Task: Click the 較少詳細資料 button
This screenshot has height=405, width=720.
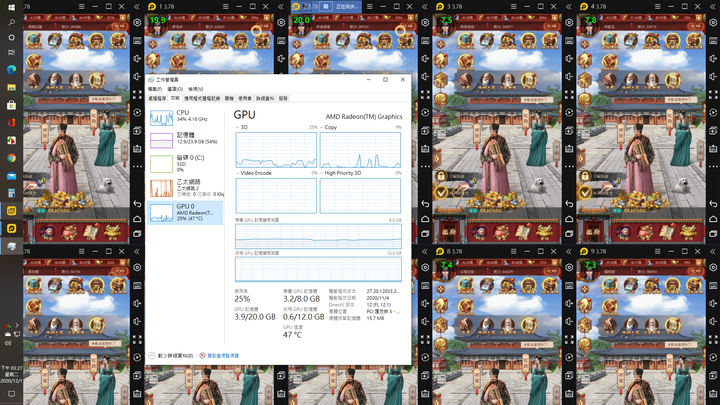Action: pyautogui.click(x=171, y=355)
